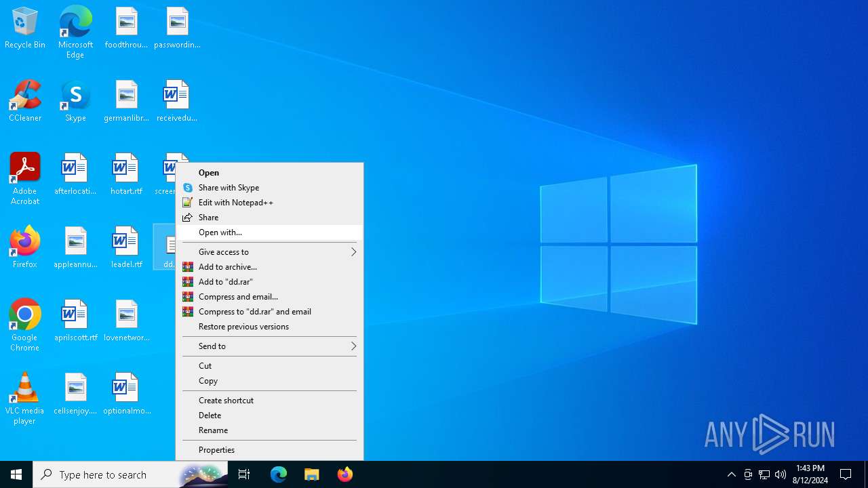868x488 pixels.
Task: Choose Edit with Notepad++
Action: point(269,203)
